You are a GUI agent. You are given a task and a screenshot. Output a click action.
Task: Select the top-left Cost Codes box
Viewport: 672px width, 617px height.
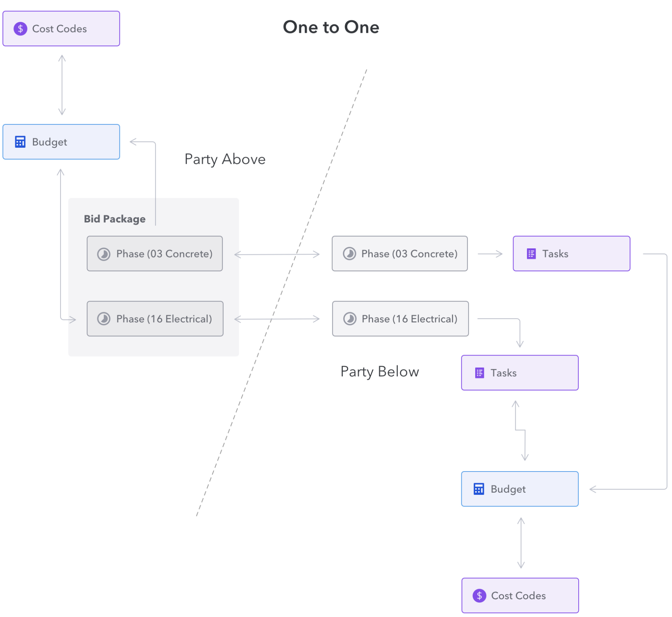tap(61, 28)
